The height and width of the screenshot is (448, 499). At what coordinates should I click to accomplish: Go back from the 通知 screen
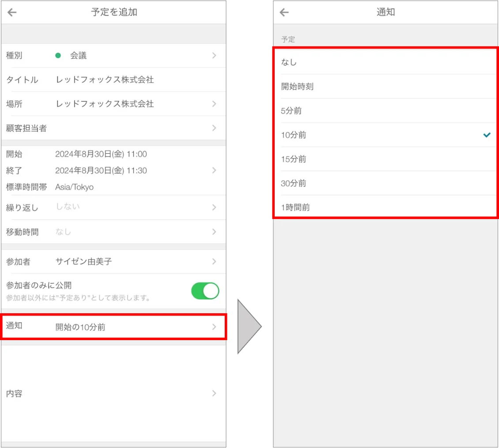click(x=284, y=12)
